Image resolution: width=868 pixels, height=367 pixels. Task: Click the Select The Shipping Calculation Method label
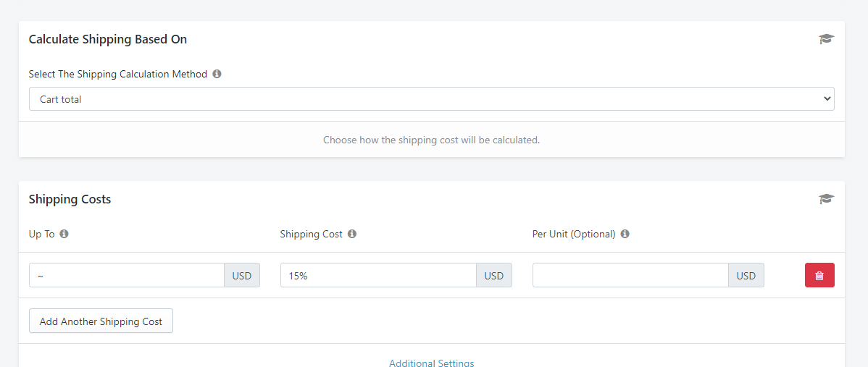(117, 74)
